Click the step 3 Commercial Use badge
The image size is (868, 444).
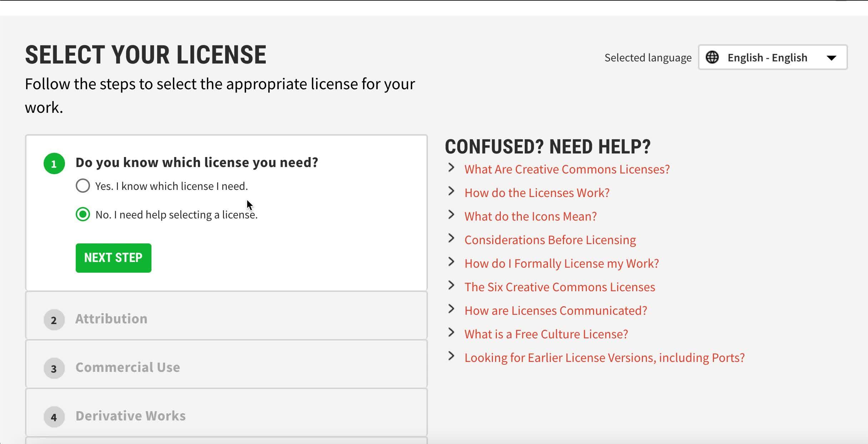(x=54, y=368)
